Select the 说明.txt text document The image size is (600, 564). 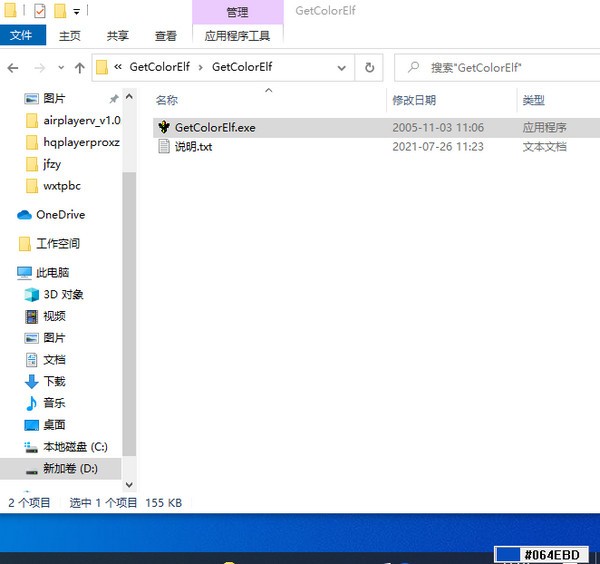coord(193,147)
